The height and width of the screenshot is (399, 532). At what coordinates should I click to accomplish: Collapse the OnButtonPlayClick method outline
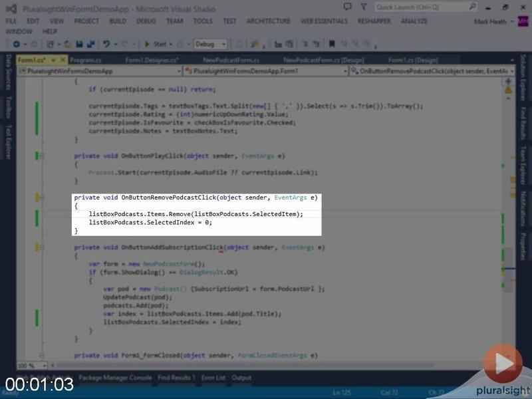tap(42, 156)
